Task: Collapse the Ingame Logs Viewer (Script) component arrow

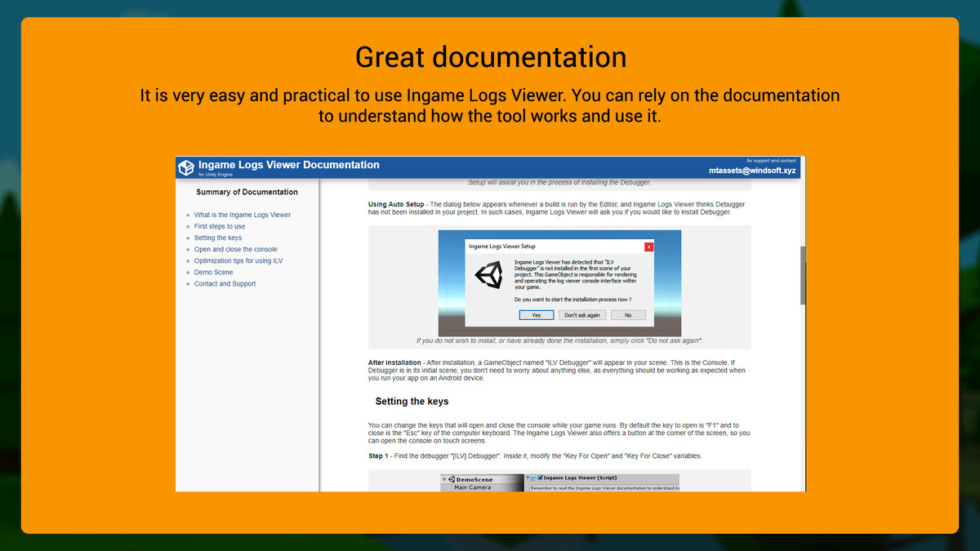Action: [528, 478]
